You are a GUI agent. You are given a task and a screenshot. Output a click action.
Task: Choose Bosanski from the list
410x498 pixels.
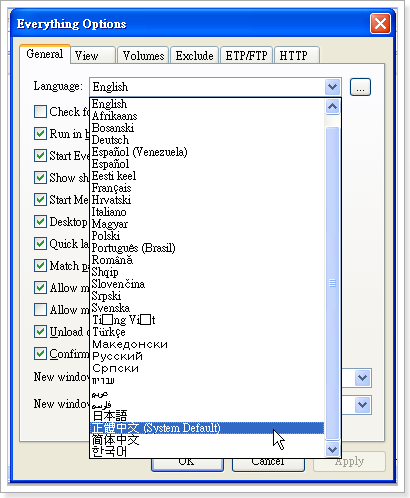[x=207, y=128]
